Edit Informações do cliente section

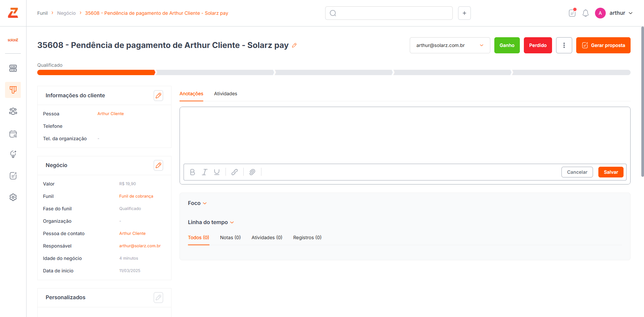coord(158,96)
